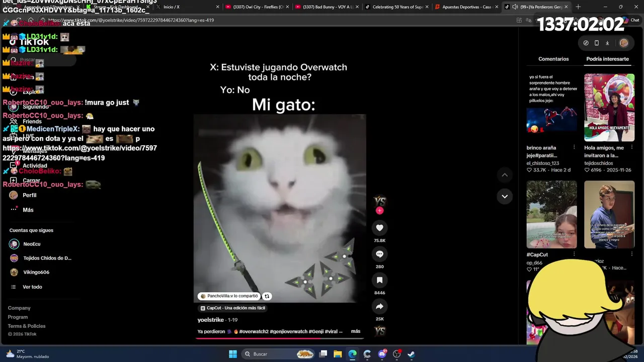Switch to the Apuestas Deportivas tab

466,7
